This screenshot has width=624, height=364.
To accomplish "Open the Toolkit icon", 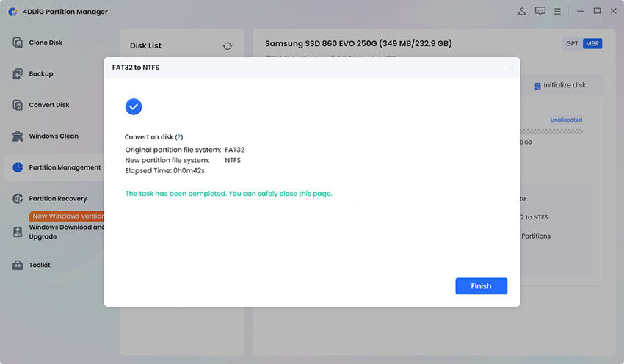I will coord(18,265).
